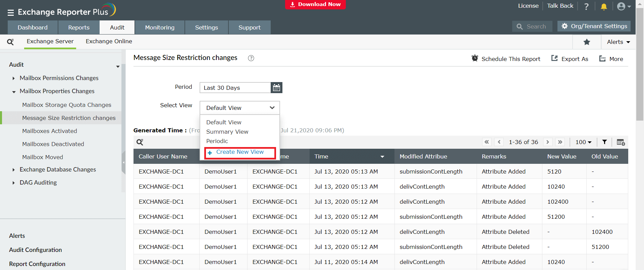Click Create New View
The image size is (644, 270).
pyautogui.click(x=240, y=152)
